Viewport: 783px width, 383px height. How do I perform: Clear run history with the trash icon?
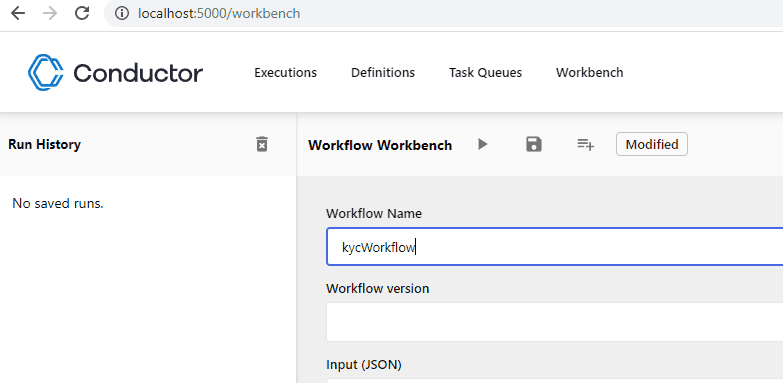click(262, 144)
